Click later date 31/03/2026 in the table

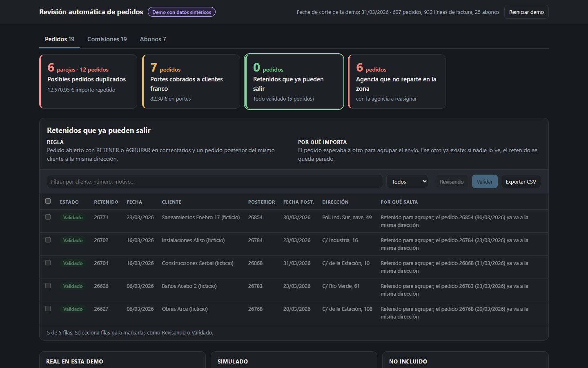pos(297,263)
